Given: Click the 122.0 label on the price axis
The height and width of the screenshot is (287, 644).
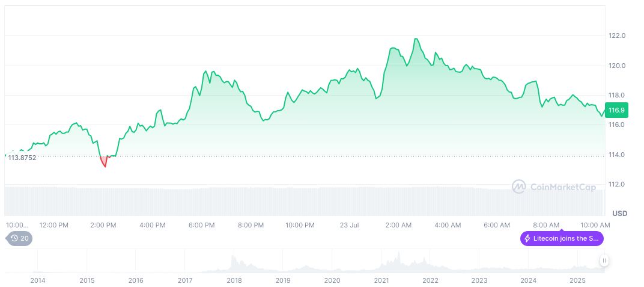Looking at the screenshot, I should (x=617, y=36).
